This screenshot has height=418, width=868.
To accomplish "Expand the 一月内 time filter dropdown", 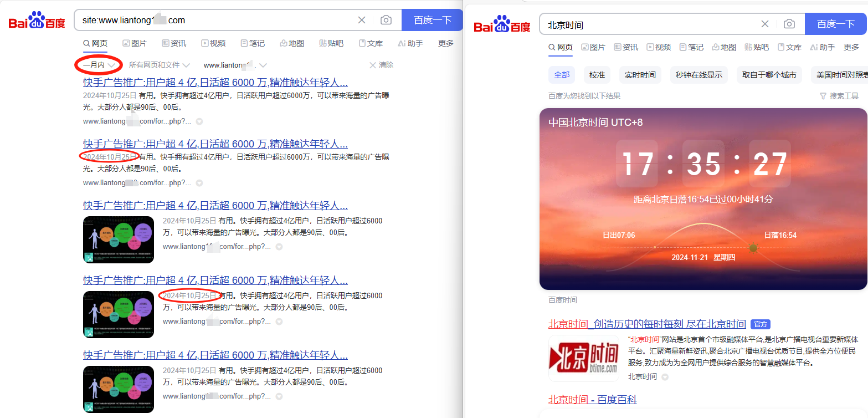I will pyautogui.click(x=99, y=65).
